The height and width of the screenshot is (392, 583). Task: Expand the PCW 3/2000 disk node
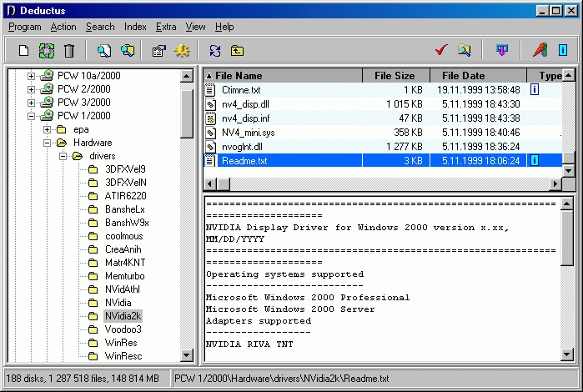point(31,103)
